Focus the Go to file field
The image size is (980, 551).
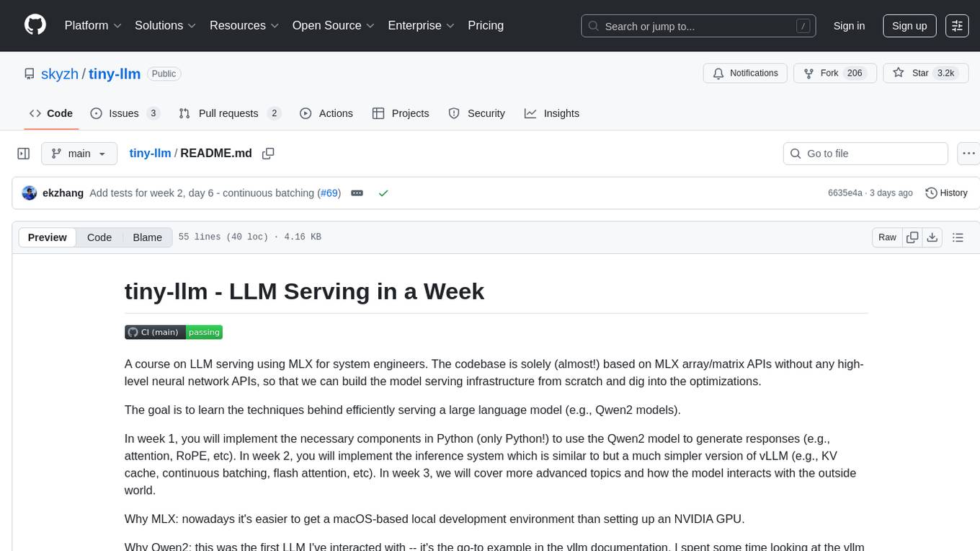tap(865, 154)
